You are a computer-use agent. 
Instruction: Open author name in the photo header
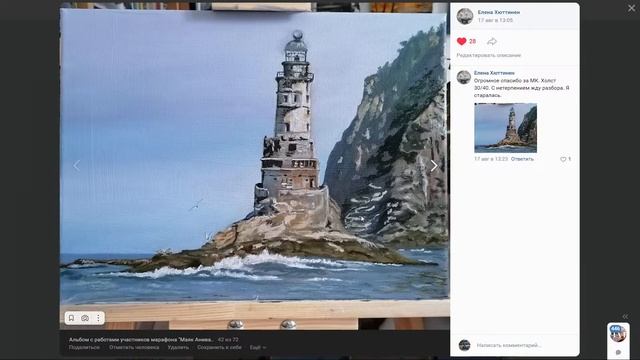pos(499,12)
